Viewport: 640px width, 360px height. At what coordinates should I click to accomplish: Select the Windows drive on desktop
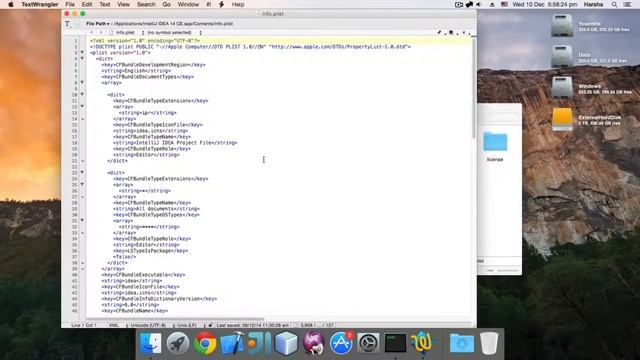(562, 87)
